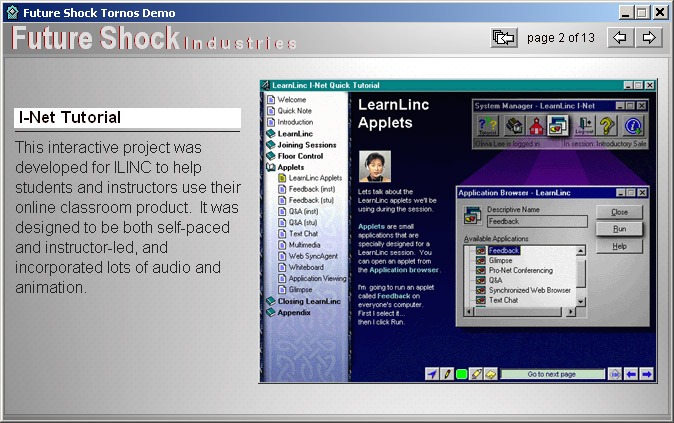Screen dimensions: 674x423
Task: Expand the Joining Sessions book
Action: (x=271, y=145)
